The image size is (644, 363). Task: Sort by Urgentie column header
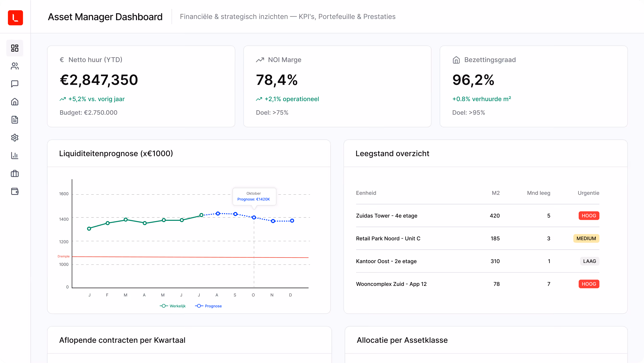click(588, 193)
